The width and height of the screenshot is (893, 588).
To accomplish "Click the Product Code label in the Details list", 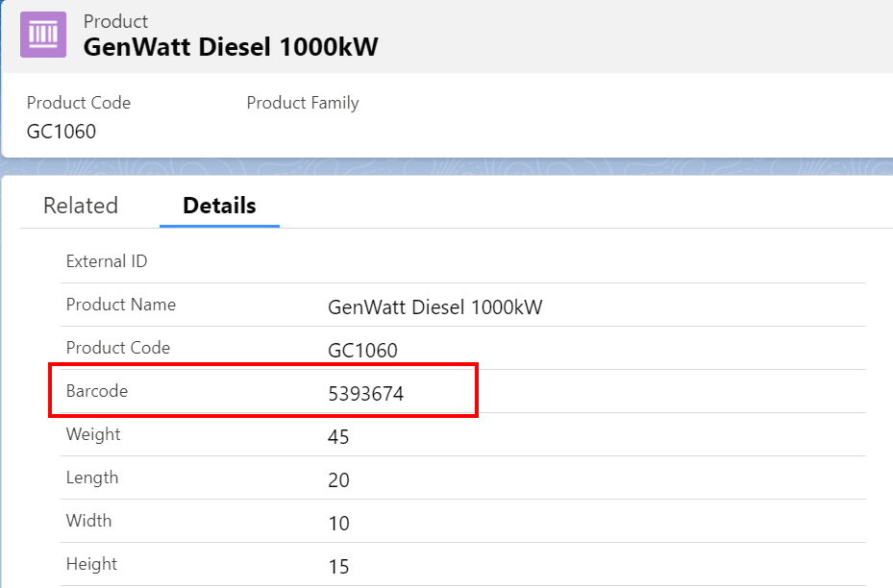I will (x=118, y=348).
